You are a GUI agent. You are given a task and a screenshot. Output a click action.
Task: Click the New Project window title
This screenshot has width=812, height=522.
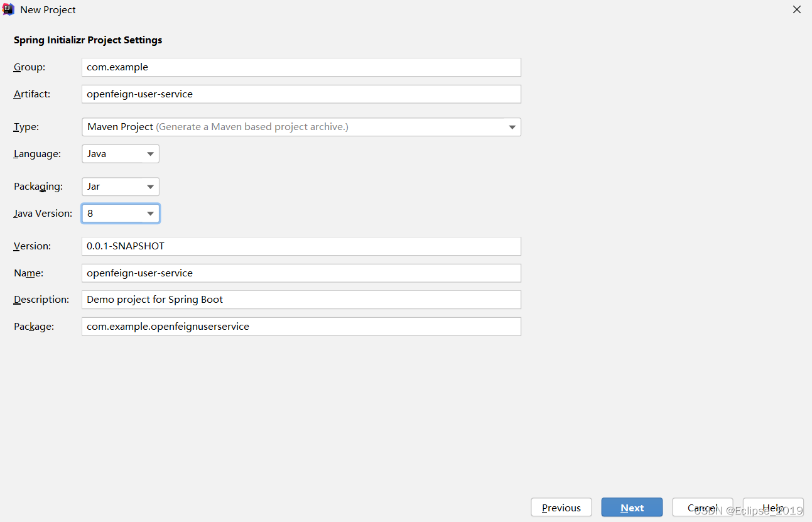(x=48, y=10)
